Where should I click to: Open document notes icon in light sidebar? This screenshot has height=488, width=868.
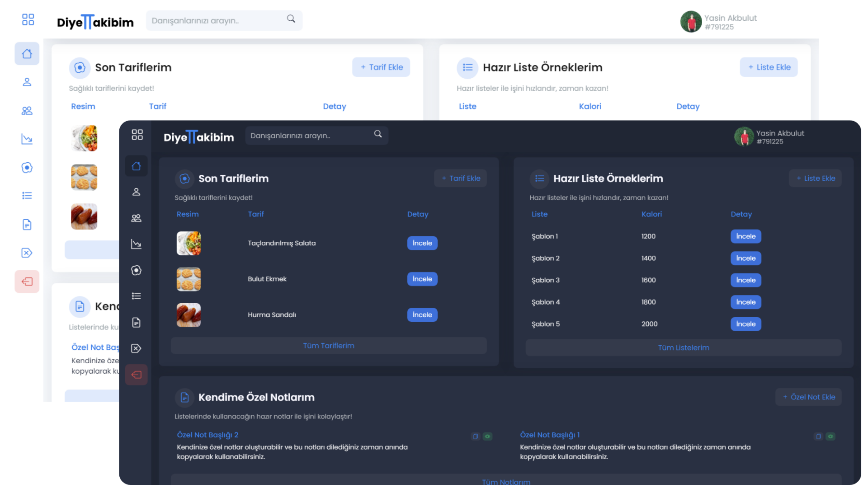[x=27, y=225]
